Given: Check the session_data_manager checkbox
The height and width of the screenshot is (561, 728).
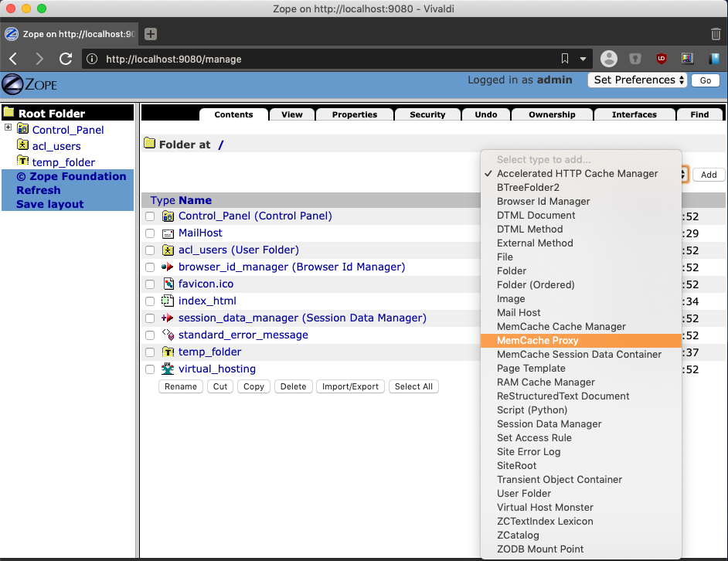Looking at the screenshot, I should (x=149, y=318).
